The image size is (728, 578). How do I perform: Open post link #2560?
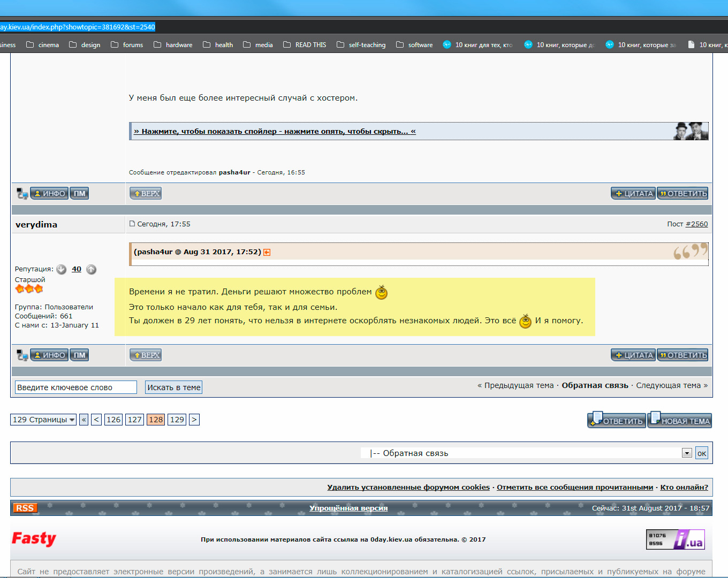pyautogui.click(x=697, y=224)
